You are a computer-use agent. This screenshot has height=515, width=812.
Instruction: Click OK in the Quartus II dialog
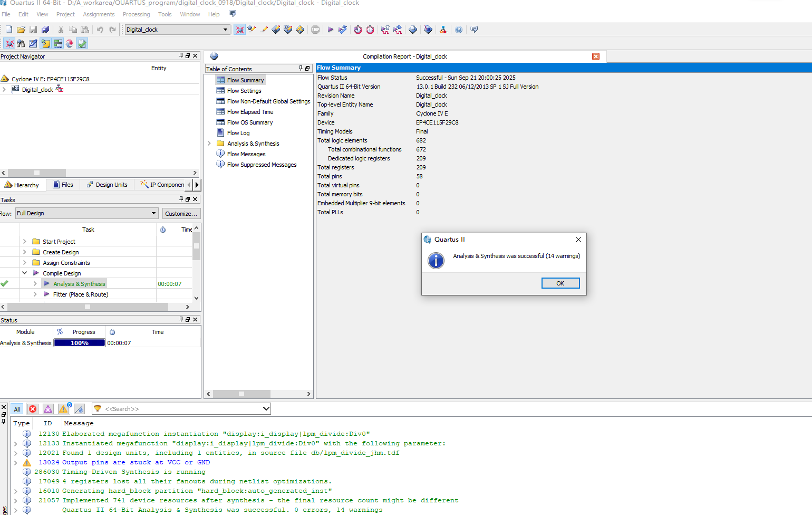click(560, 283)
